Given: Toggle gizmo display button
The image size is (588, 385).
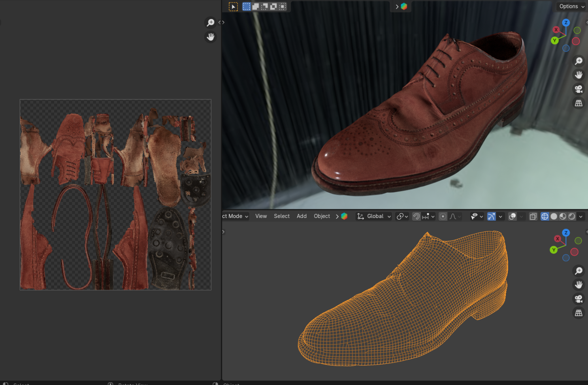Looking at the screenshot, I should pos(491,216).
